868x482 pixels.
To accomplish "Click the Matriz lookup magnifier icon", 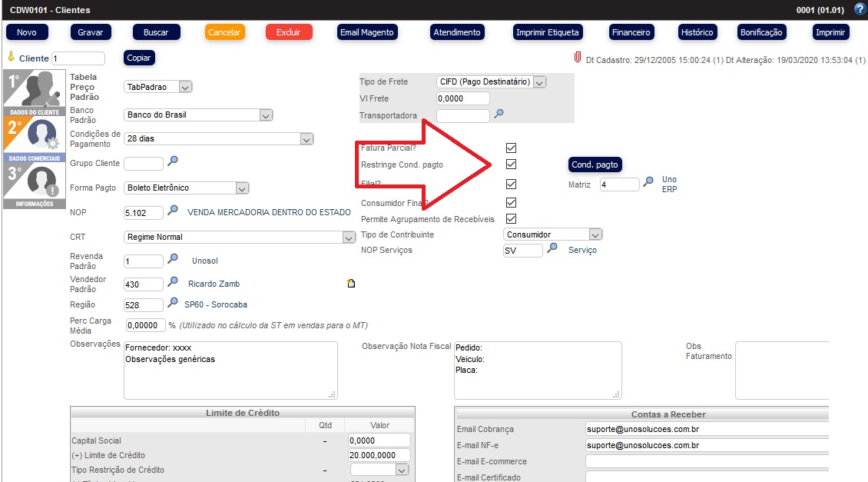I will 648,183.
